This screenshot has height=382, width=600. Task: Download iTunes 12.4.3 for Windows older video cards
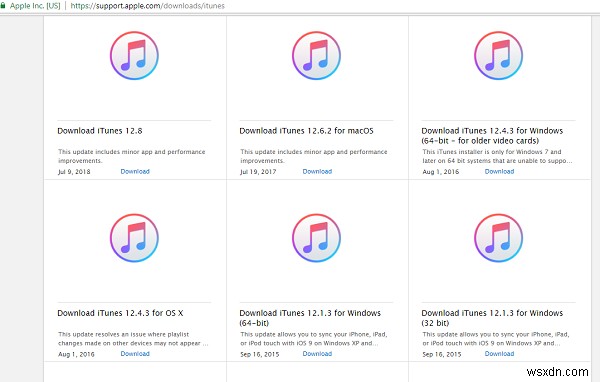click(499, 171)
